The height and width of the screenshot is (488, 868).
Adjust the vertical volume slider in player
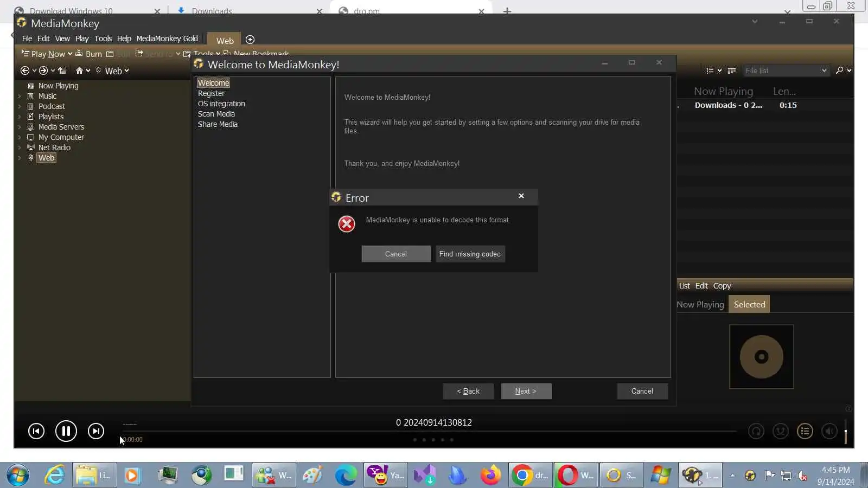(x=846, y=432)
